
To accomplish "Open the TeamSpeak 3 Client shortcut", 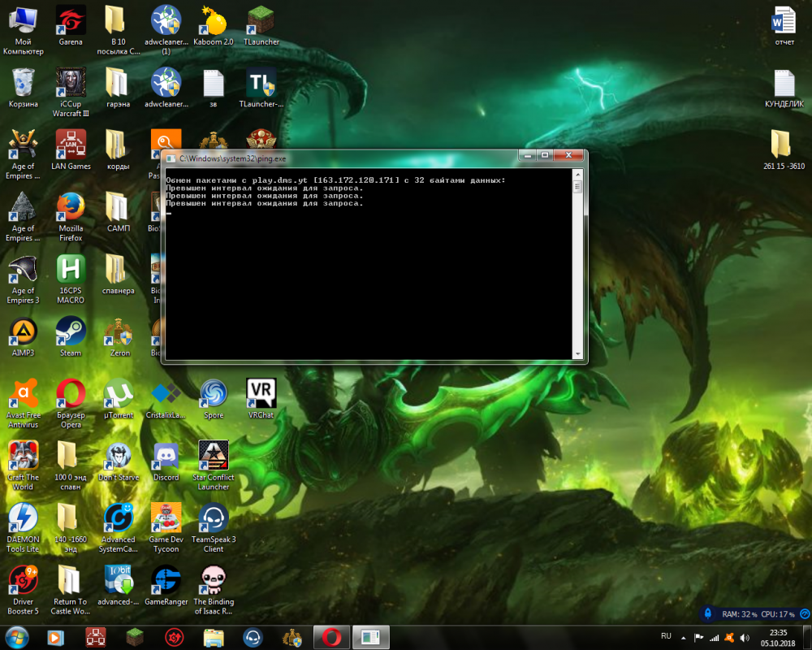I will [x=213, y=520].
